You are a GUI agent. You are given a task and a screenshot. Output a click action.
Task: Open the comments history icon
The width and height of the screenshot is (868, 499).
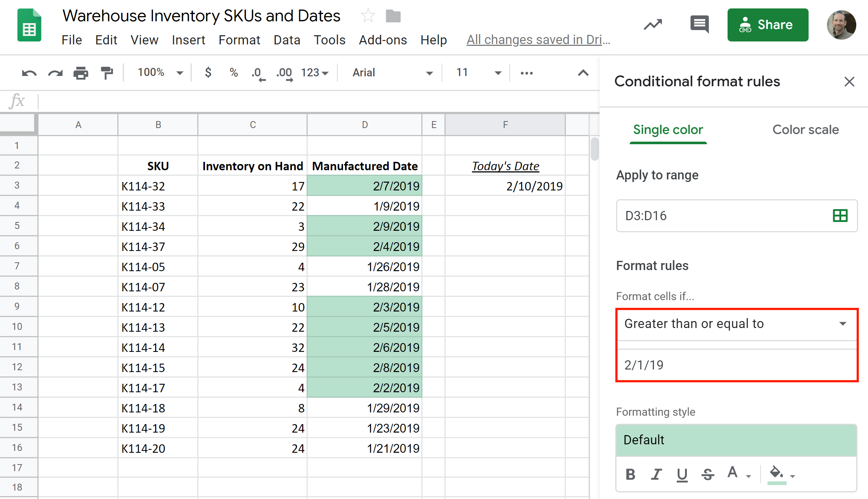point(699,25)
